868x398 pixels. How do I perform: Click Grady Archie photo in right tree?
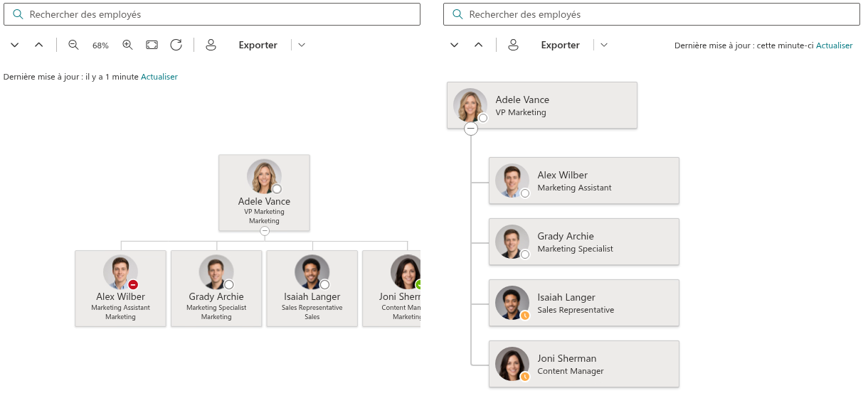coord(512,242)
